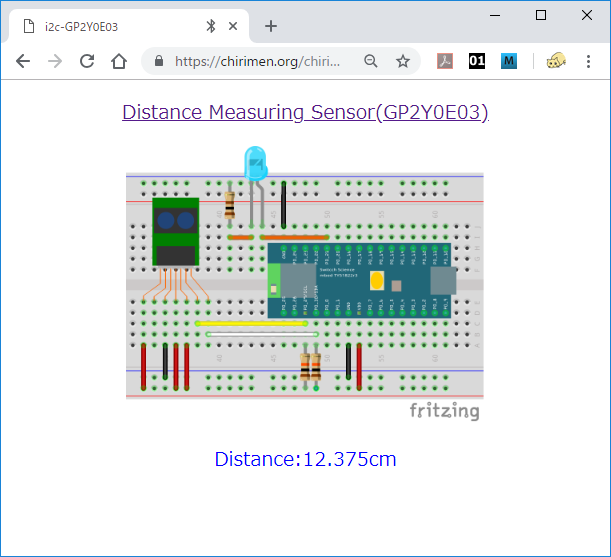Click the fritzing breadboard wiring diagram
This screenshot has width=611, height=557.
305,285
